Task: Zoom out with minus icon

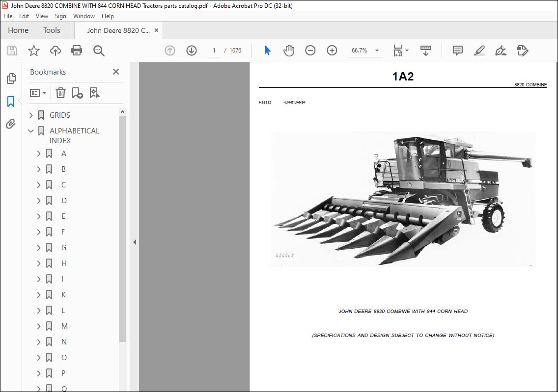Action: click(310, 51)
